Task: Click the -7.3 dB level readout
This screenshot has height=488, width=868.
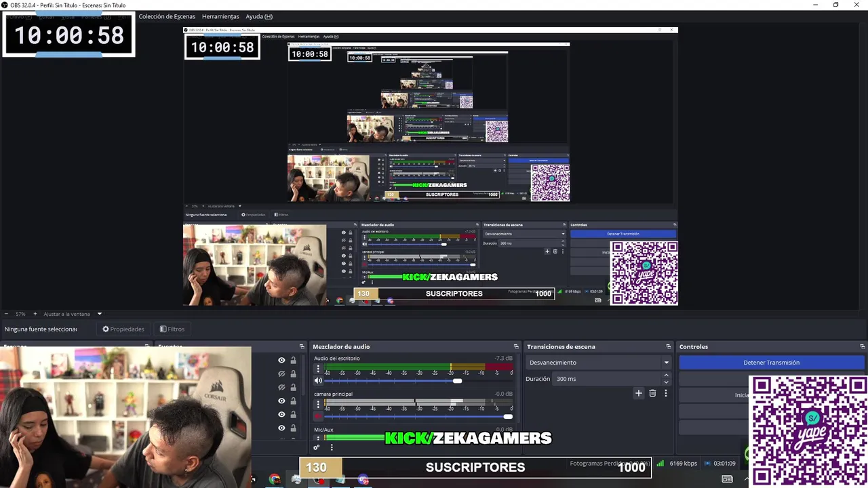Action: tap(504, 359)
